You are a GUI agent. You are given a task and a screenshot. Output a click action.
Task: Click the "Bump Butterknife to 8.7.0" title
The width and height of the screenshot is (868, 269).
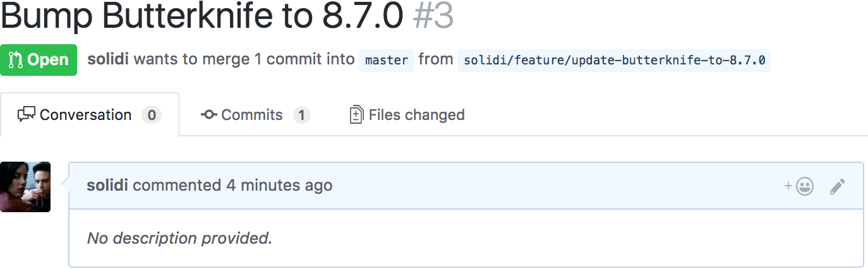pos(202,16)
